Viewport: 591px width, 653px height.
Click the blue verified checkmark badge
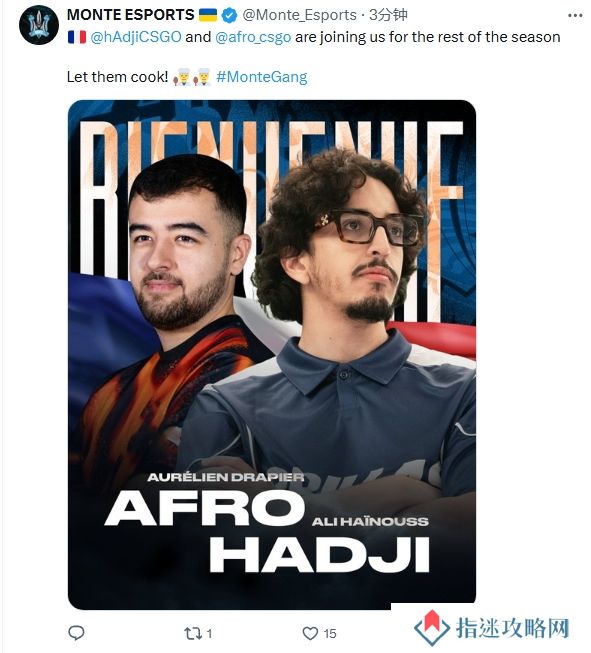point(229,15)
